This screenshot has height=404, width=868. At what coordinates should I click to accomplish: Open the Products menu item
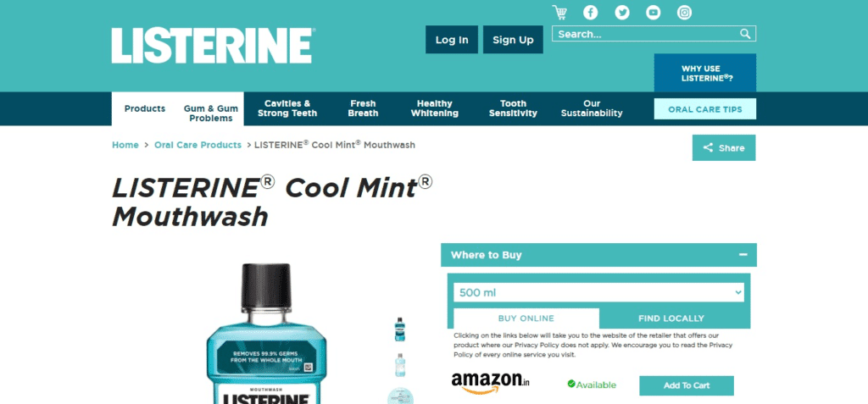click(145, 108)
